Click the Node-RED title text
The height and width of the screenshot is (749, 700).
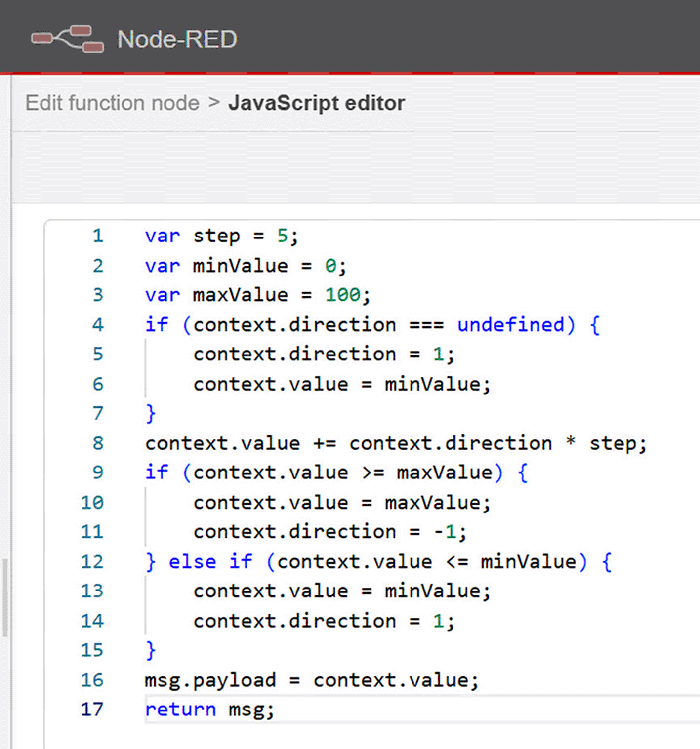coord(177,39)
